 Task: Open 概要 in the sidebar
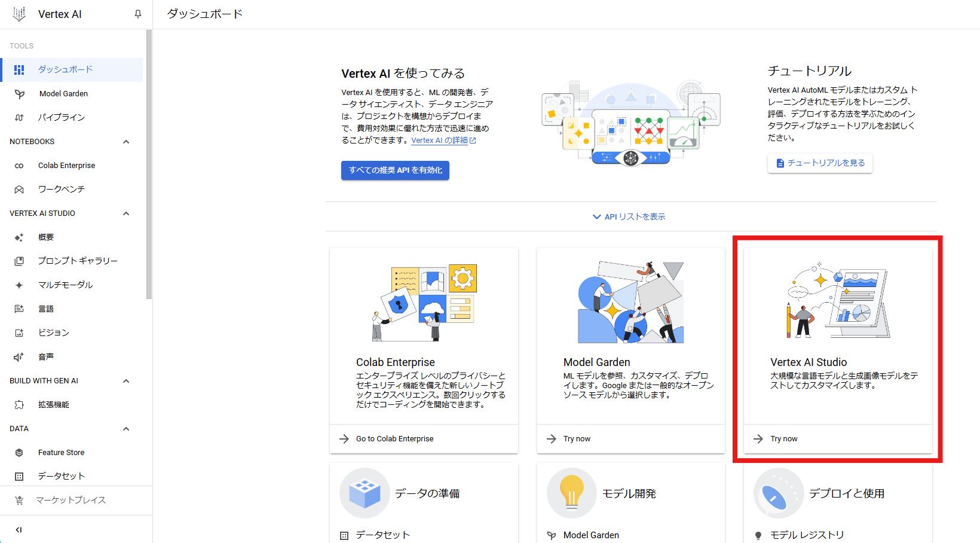point(72,237)
